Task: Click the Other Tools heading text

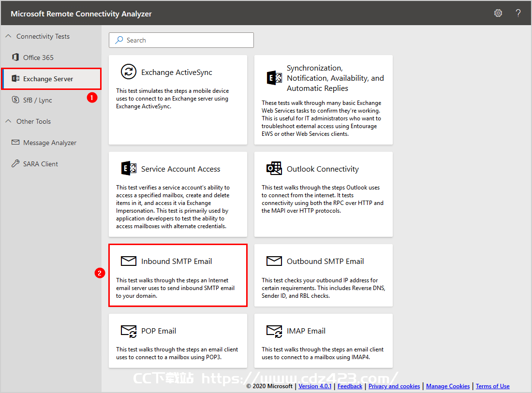Action: coord(33,121)
